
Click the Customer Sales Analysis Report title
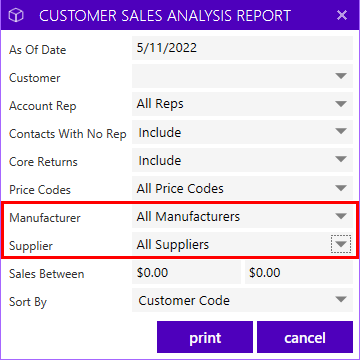point(165,16)
